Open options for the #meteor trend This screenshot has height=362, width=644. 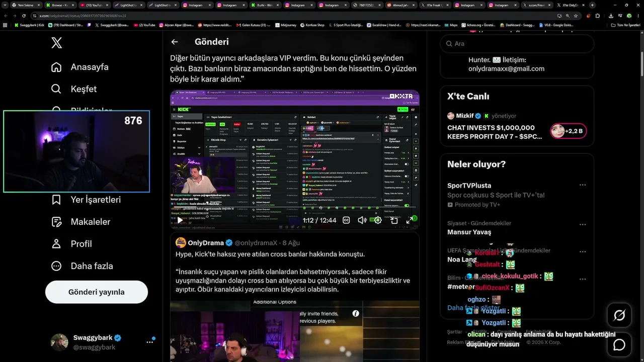point(583,279)
